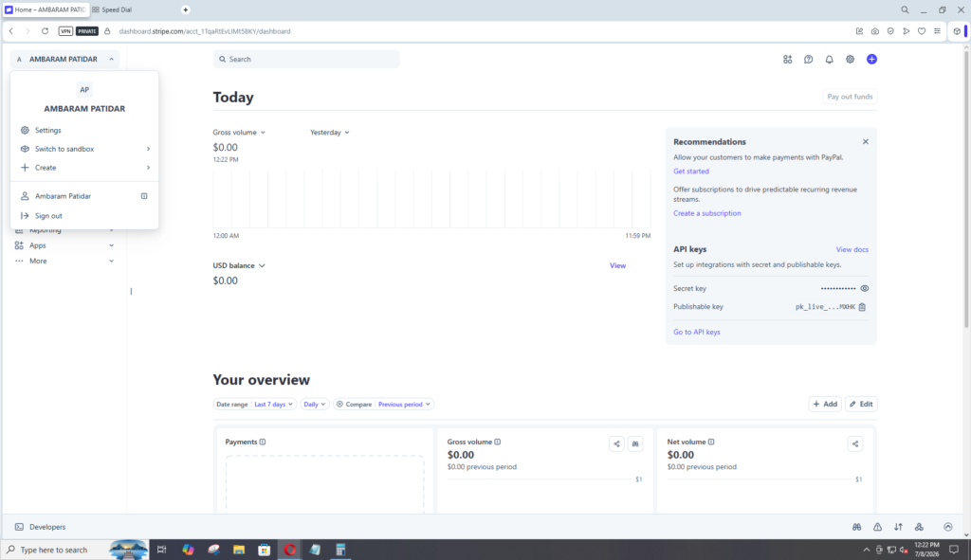The height and width of the screenshot is (560, 971).
Task: Open the Stripe apps grid icon
Action: pyautogui.click(x=787, y=60)
